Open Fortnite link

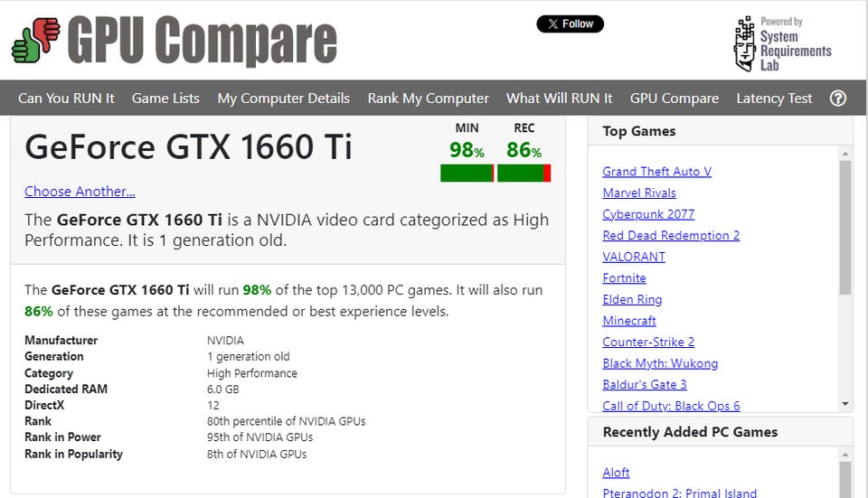(x=624, y=278)
